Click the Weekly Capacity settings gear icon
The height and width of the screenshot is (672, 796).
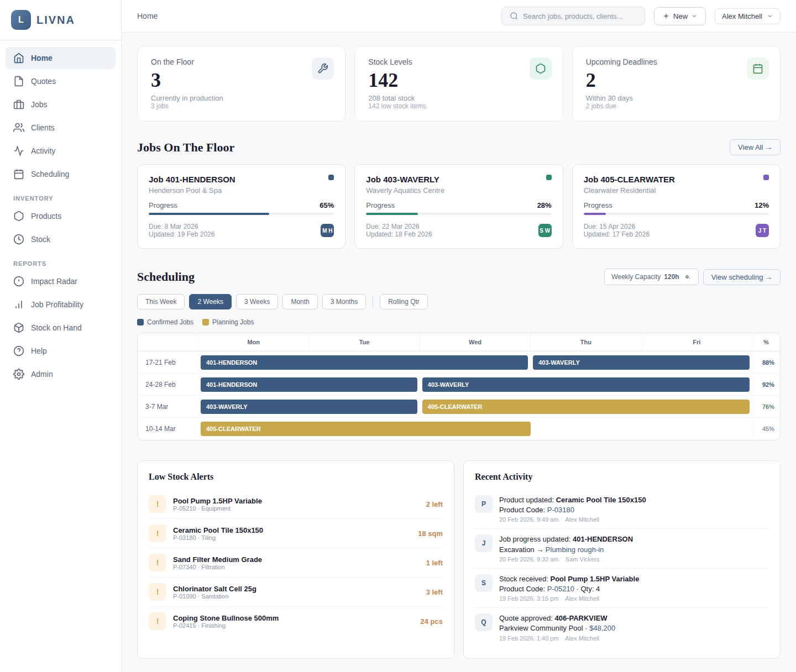pos(688,277)
